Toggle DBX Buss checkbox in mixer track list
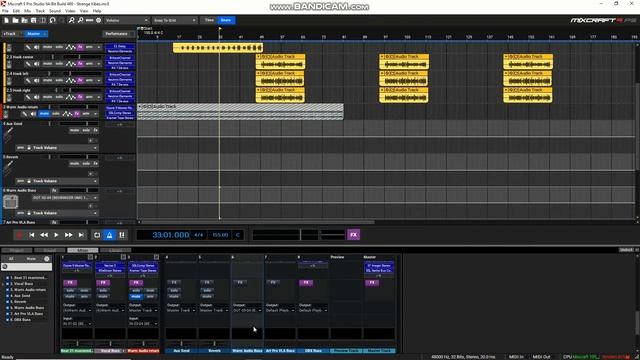640x360 pixels. 7,320
